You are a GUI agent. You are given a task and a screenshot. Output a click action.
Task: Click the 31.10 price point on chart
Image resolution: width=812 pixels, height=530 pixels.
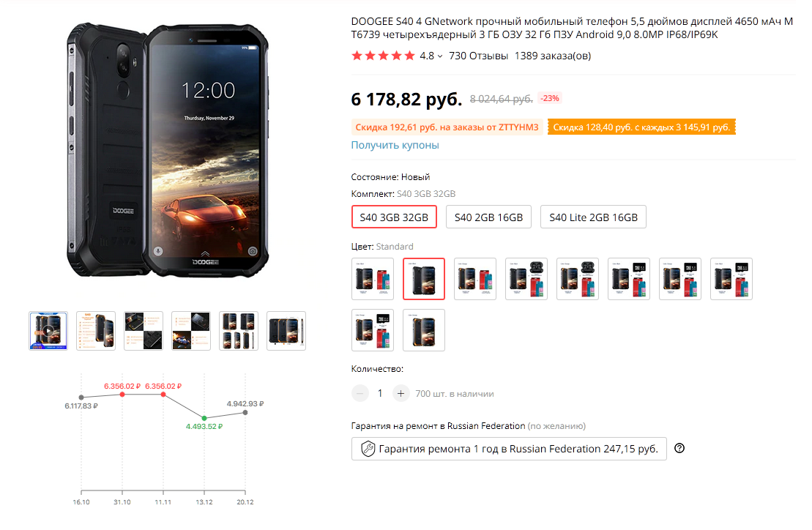[x=122, y=395]
